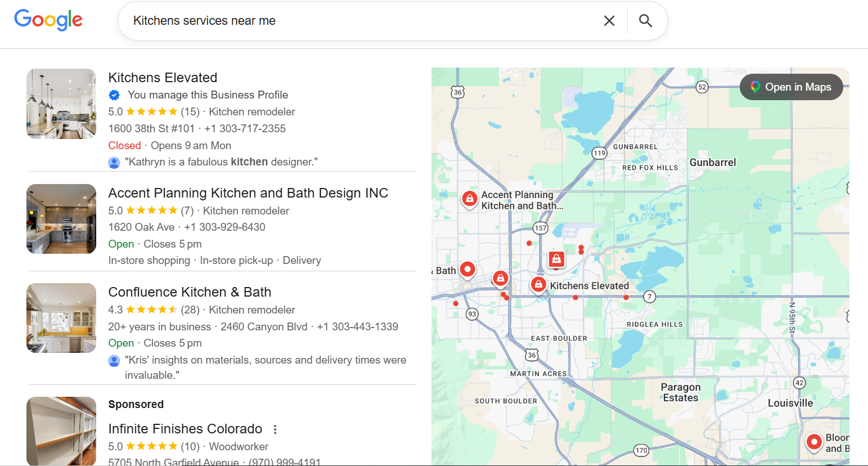Click Infinite Finishes 5.0 star rating
The width and height of the screenshot is (868, 466).
coord(152,447)
